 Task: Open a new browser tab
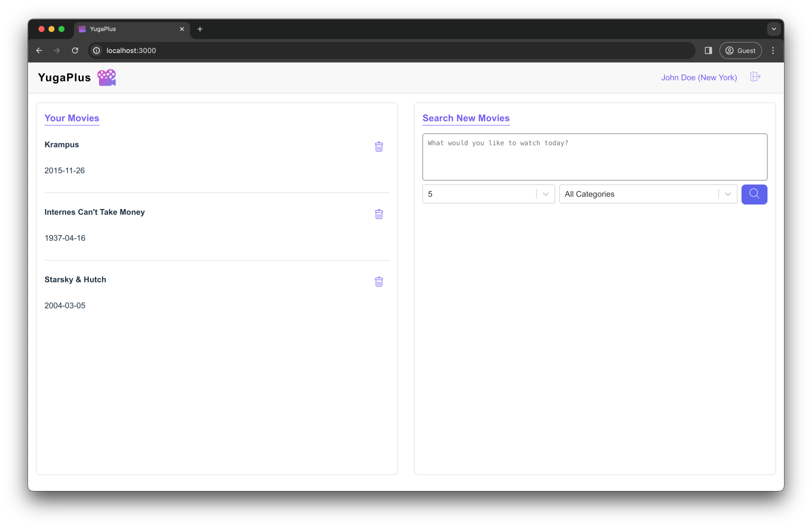200,29
